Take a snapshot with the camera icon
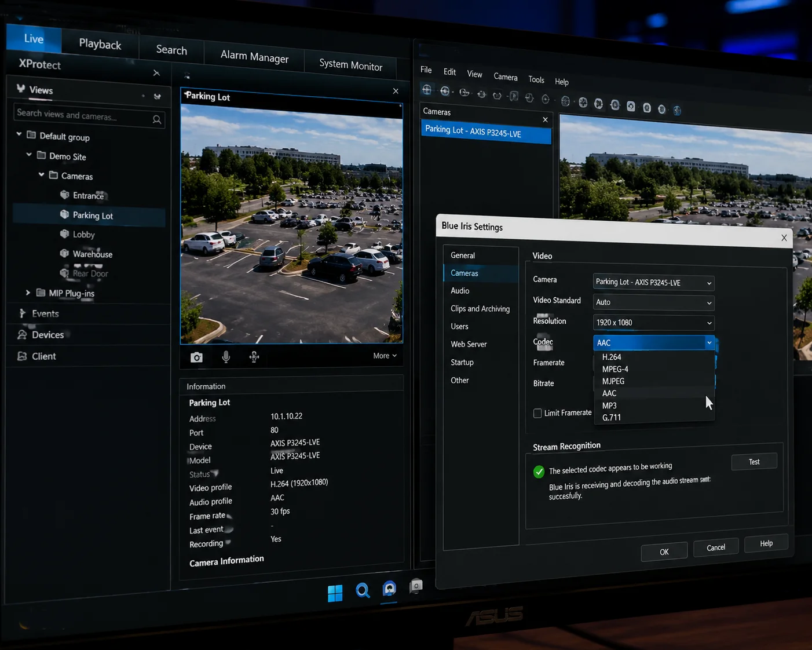This screenshot has width=812, height=650. coord(197,357)
